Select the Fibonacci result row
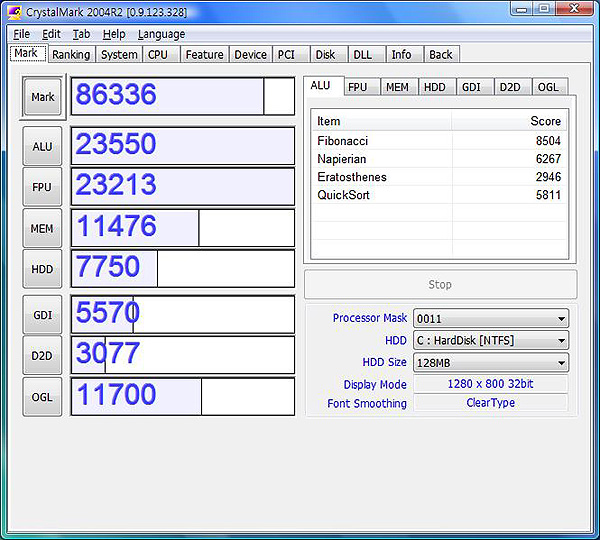The width and height of the screenshot is (600, 540). coord(439,140)
